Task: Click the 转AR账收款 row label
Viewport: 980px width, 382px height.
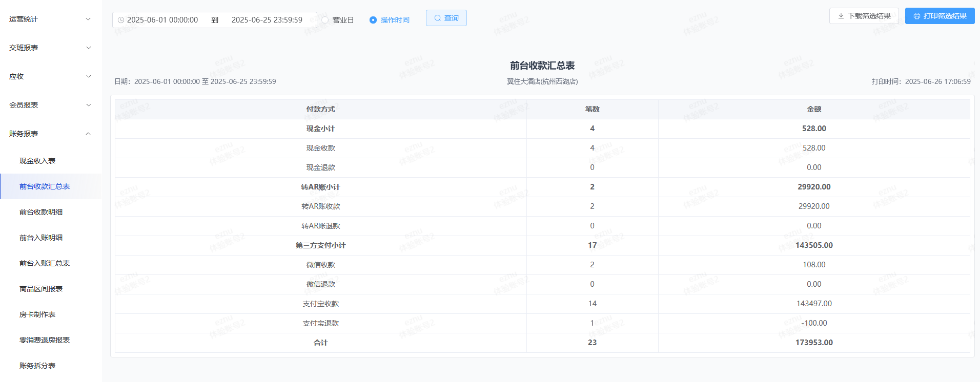Action: pos(320,206)
